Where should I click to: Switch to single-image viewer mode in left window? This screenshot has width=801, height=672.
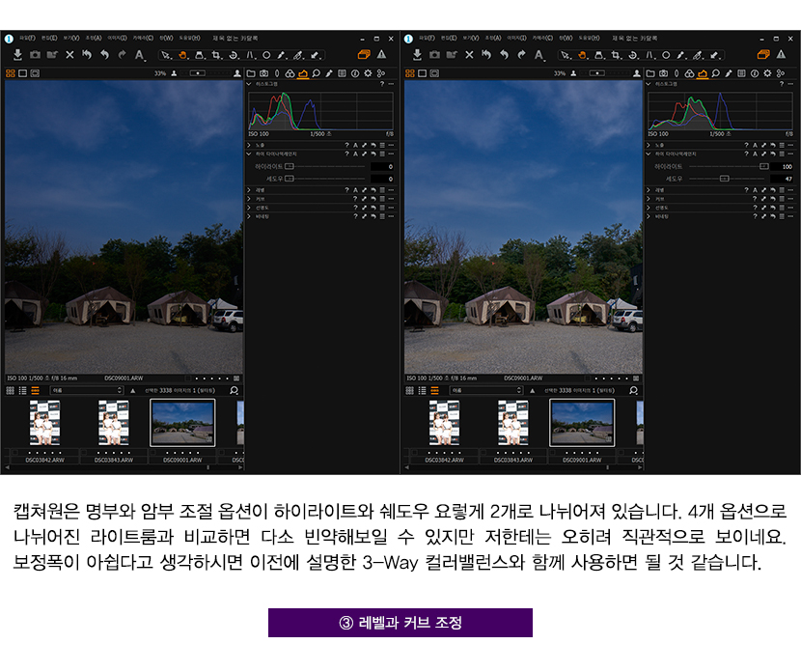22,73
